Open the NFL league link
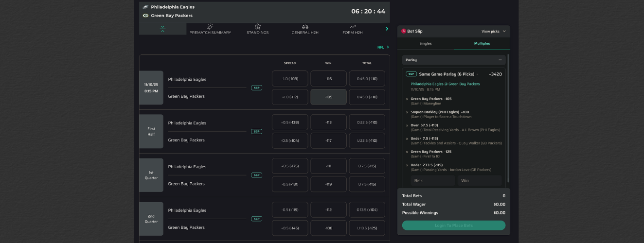Image resolution: width=644 pixels, height=243 pixels. (x=383, y=47)
